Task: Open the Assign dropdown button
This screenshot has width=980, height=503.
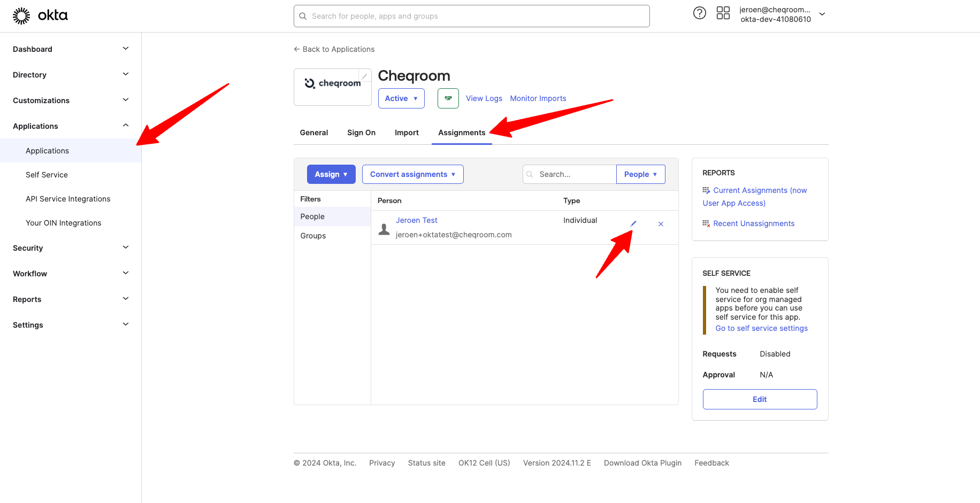Action: coord(331,174)
